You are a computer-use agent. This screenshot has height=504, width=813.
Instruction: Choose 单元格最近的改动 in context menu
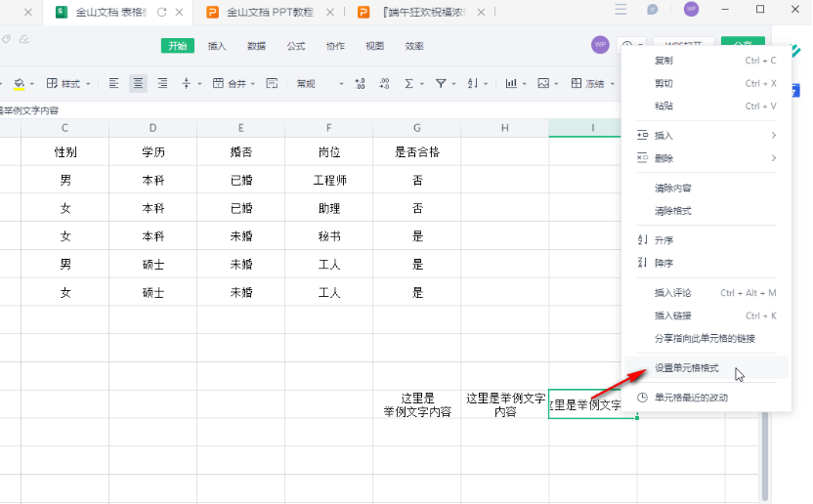(x=708, y=398)
